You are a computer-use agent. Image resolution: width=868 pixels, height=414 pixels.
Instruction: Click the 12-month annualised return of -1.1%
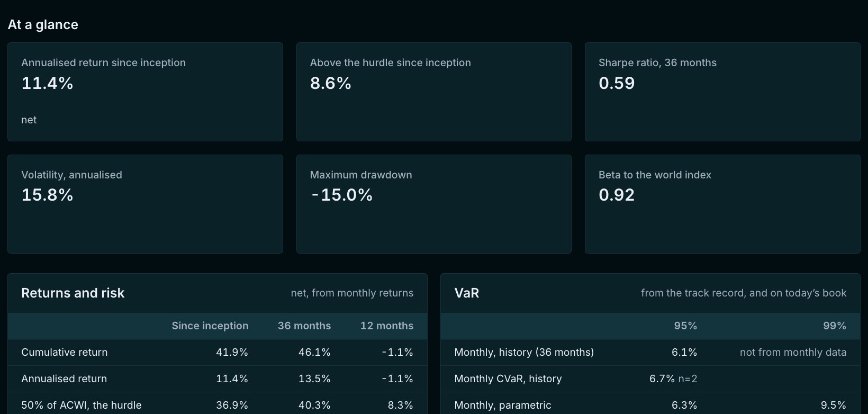pyautogui.click(x=397, y=379)
